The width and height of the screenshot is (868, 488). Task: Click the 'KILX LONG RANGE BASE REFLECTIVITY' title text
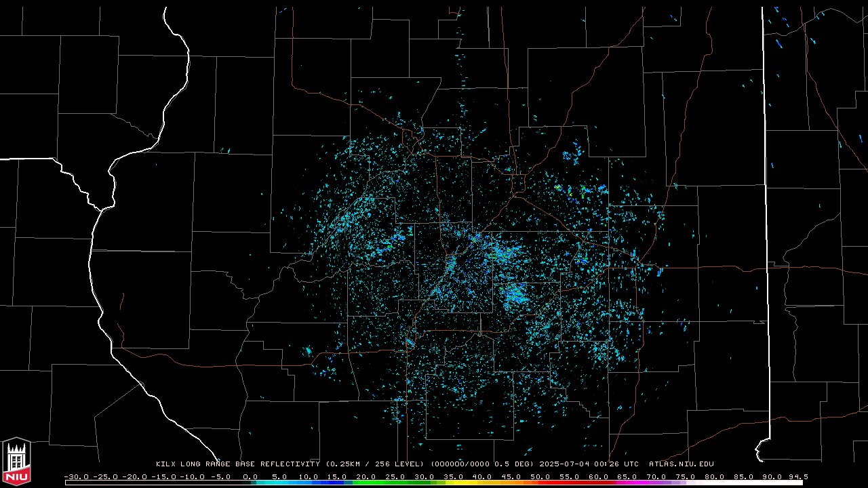(x=237, y=464)
